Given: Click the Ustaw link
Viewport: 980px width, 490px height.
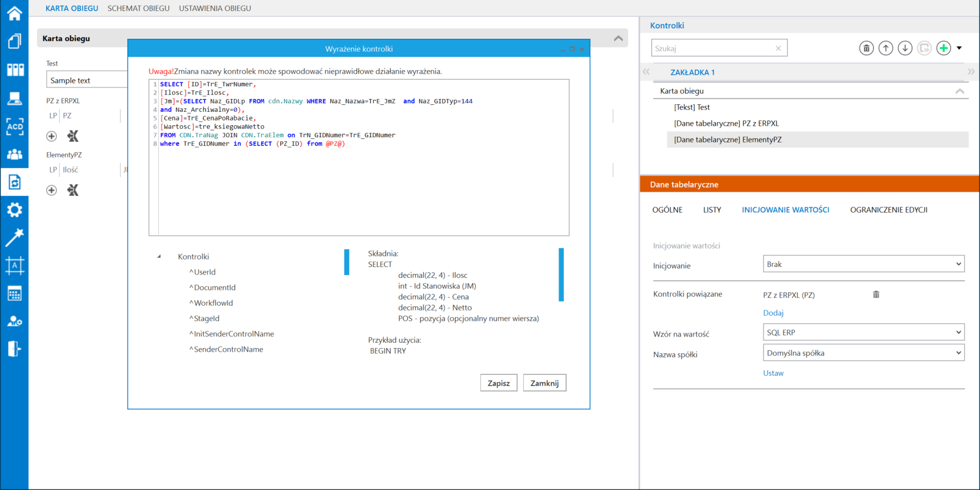Looking at the screenshot, I should pyautogui.click(x=773, y=373).
